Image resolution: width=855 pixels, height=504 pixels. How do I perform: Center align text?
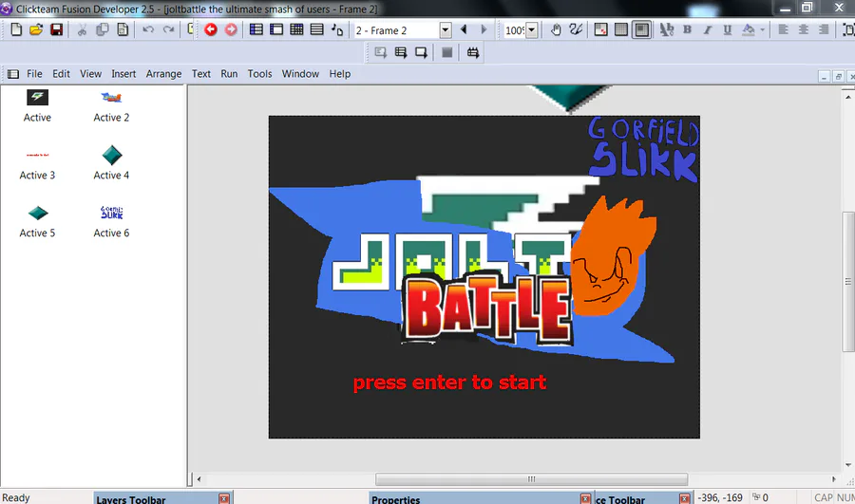pos(803,29)
